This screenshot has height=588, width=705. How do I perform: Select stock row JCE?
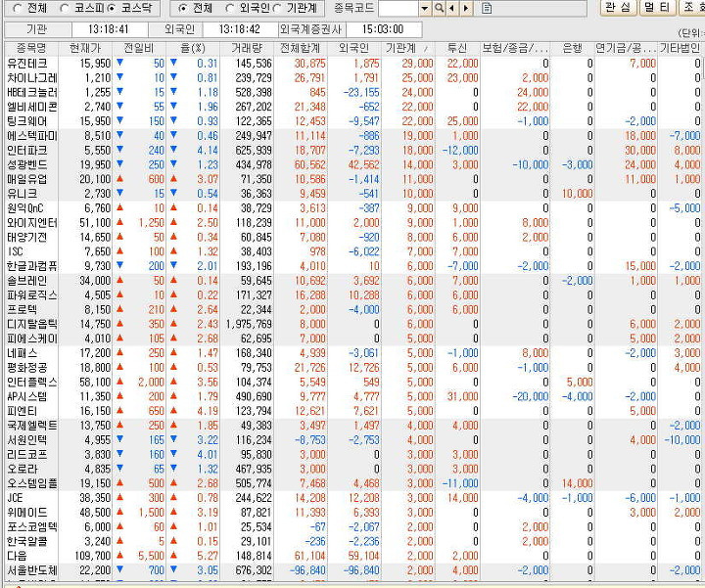click(x=352, y=498)
